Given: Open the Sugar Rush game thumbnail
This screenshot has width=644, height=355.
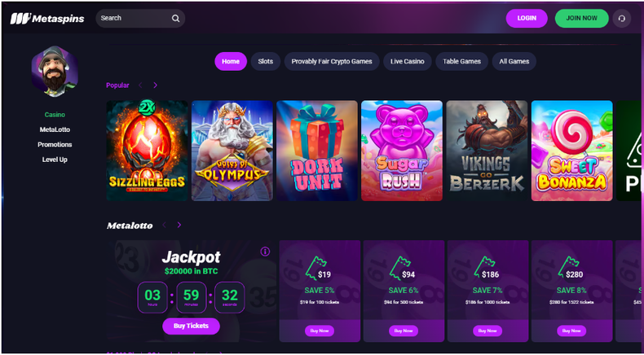Looking at the screenshot, I should pyautogui.click(x=402, y=151).
